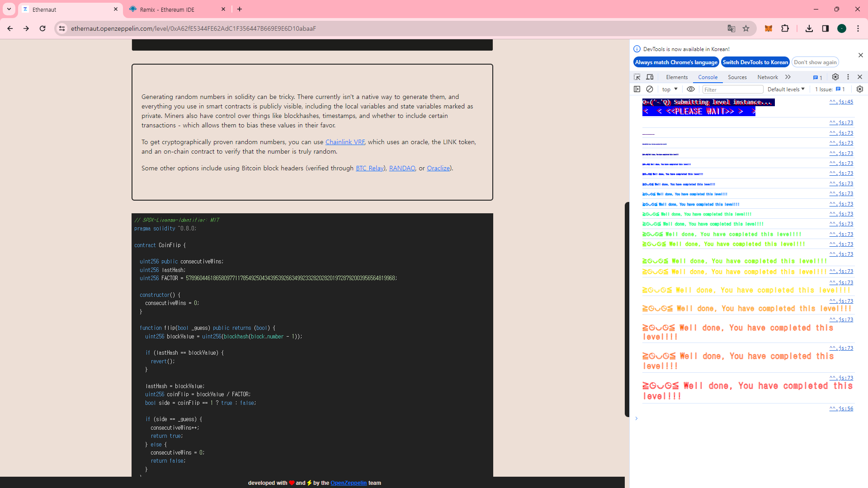Switch to the Console tab
This screenshot has width=868, height=488.
(708, 77)
